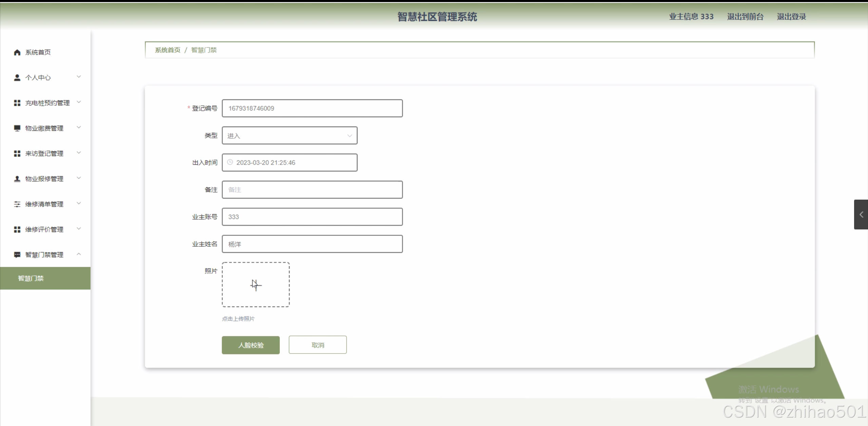The width and height of the screenshot is (868, 426).
Task: Collapse the 智慧门禁管理 menu chevron
Action: pos(79,254)
